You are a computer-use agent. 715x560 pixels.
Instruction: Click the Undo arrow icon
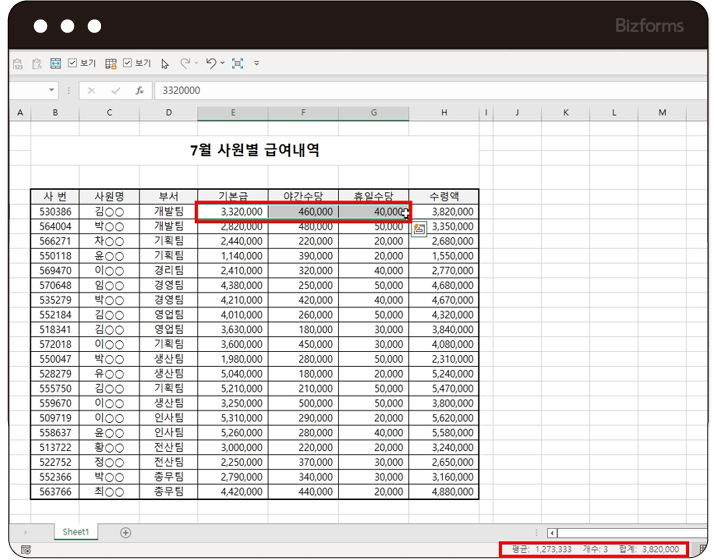(211, 63)
